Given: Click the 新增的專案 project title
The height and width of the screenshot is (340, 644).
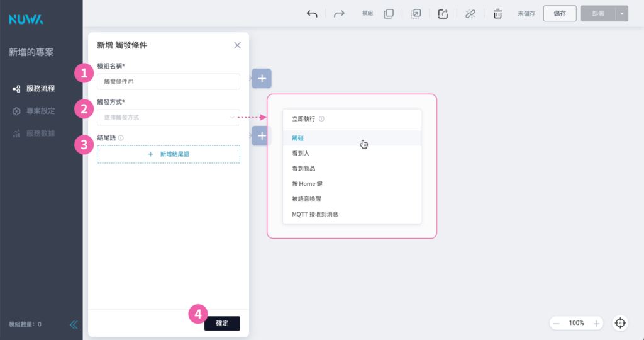Looking at the screenshot, I should (31, 52).
